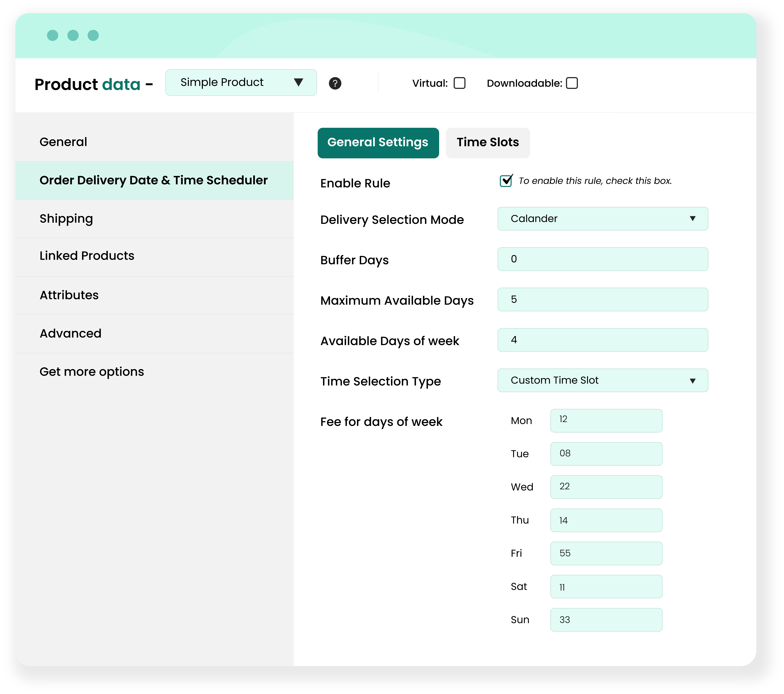Open the Delivery Selection Mode dropdown

tap(602, 219)
